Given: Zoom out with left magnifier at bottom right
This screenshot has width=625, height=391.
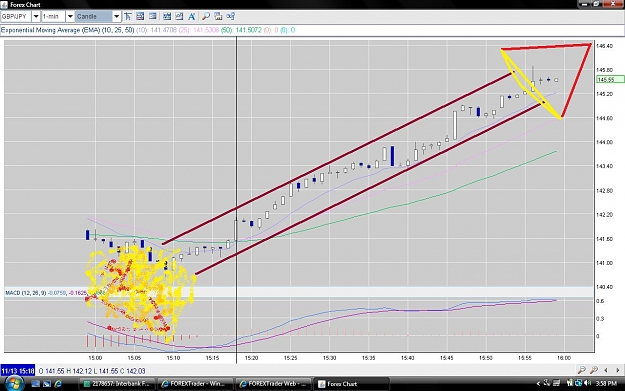Looking at the screenshot, I should (x=582, y=370).
